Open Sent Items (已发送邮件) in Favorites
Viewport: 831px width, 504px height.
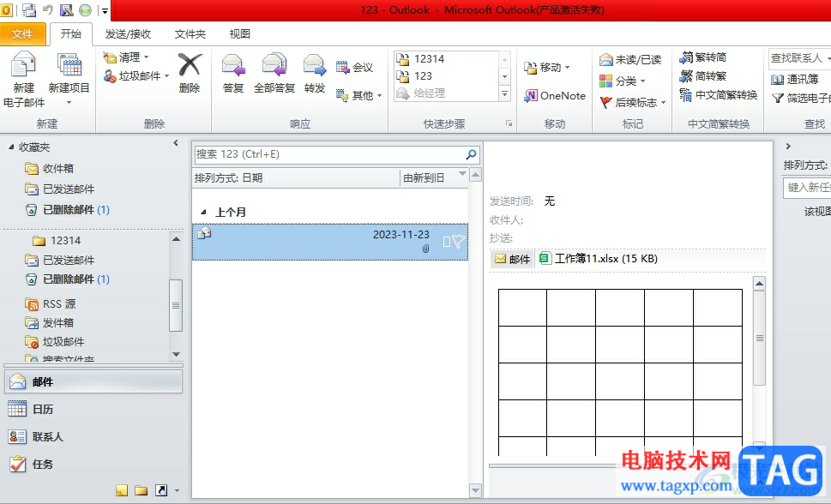pos(59,189)
